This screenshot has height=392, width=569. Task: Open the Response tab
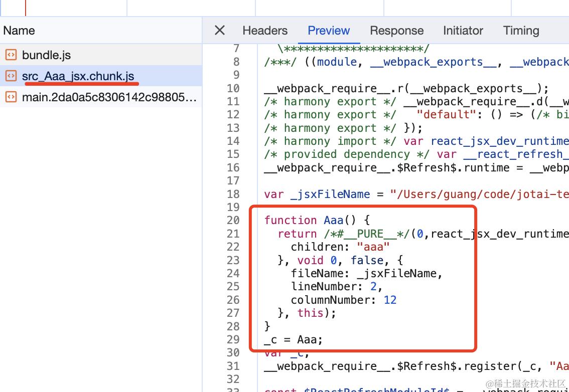click(x=396, y=31)
